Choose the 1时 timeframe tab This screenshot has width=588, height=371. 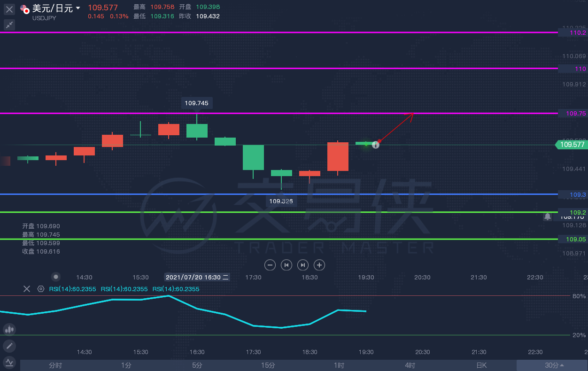pos(339,365)
